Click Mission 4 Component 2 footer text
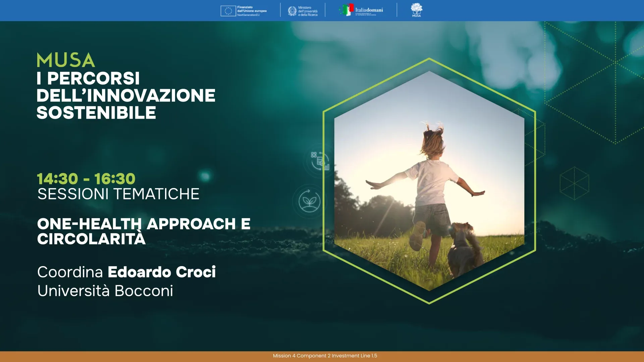Viewport: 644px width, 362px height. (x=325, y=356)
